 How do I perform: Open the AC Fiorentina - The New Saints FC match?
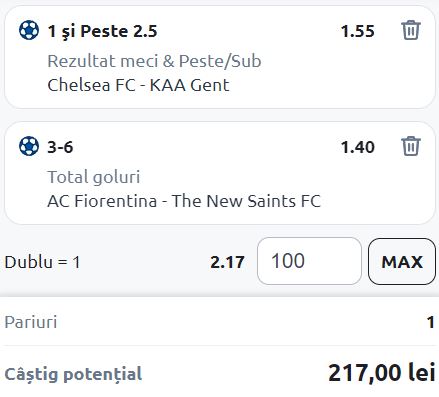[184, 201]
